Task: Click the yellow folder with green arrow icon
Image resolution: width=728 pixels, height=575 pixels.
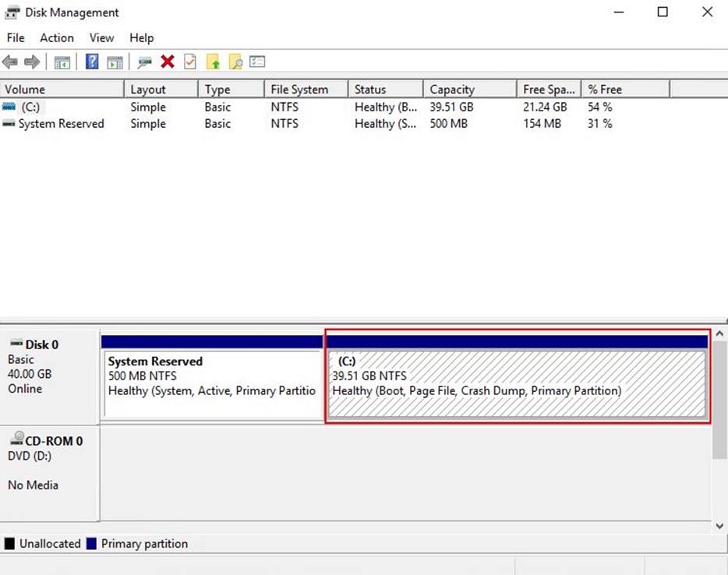Action: [213, 62]
